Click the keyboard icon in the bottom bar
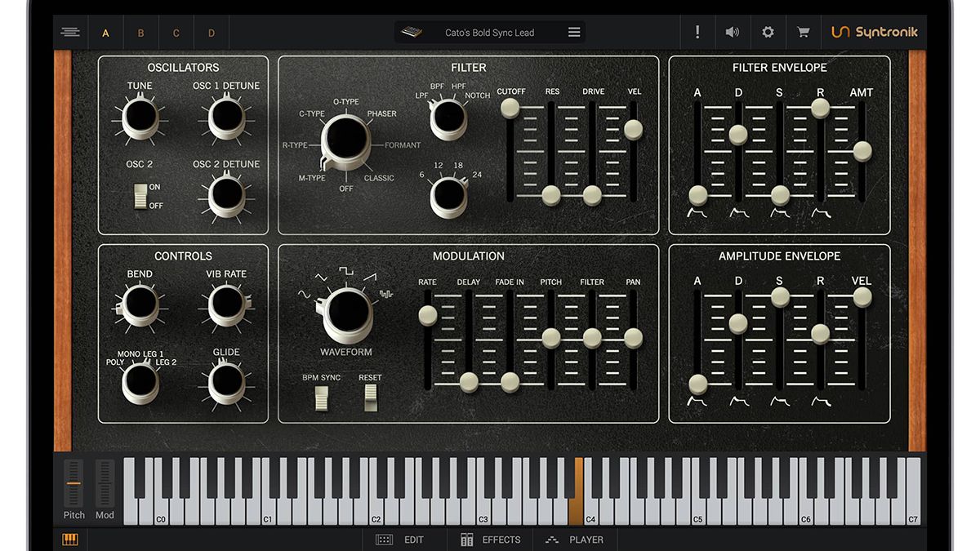This screenshot has width=980, height=551. click(x=70, y=540)
